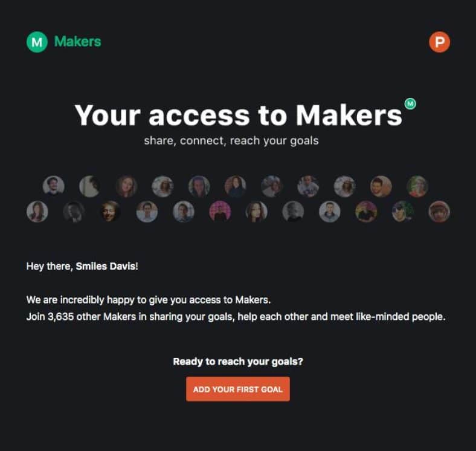The width and height of the screenshot is (476, 451).
Task: Click the first avatar in the bottom row
Action: tap(37, 211)
